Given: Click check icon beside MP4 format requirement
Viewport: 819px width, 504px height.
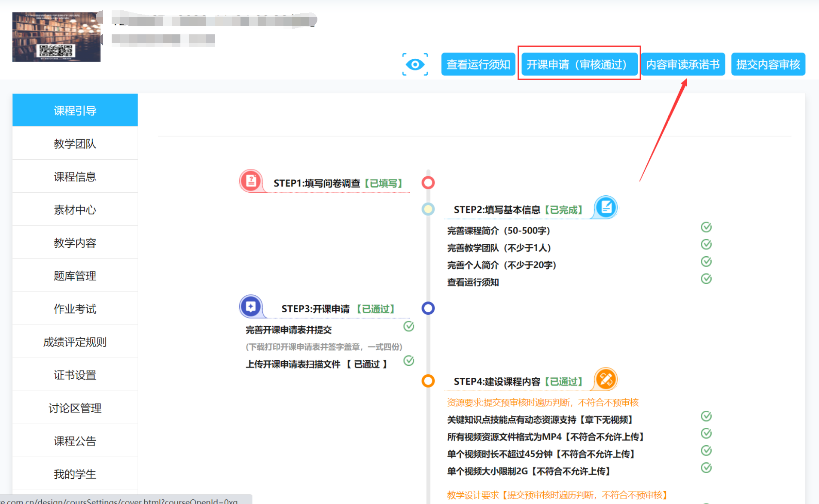Looking at the screenshot, I should (706, 433).
